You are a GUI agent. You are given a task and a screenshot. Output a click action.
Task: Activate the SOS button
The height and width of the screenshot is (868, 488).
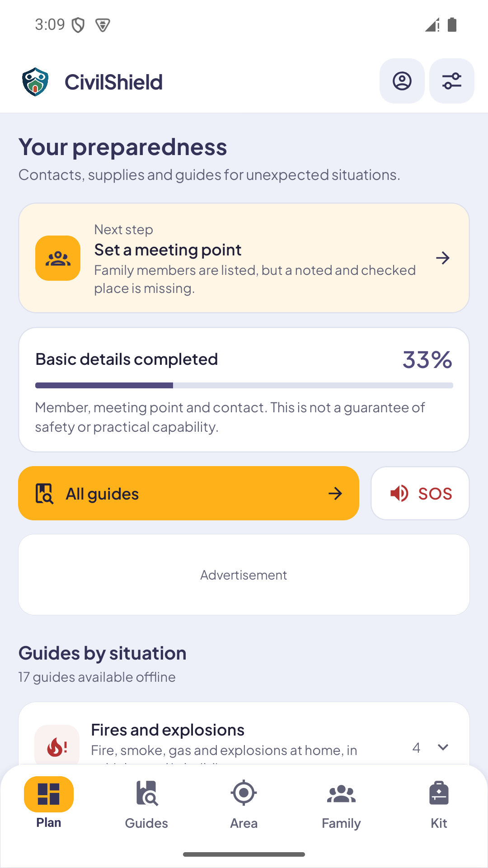[x=420, y=493]
